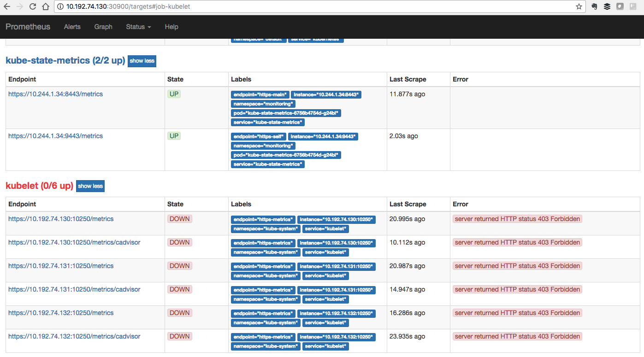
Task: Click the stacked-layers extension icon
Action: click(607, 6)
